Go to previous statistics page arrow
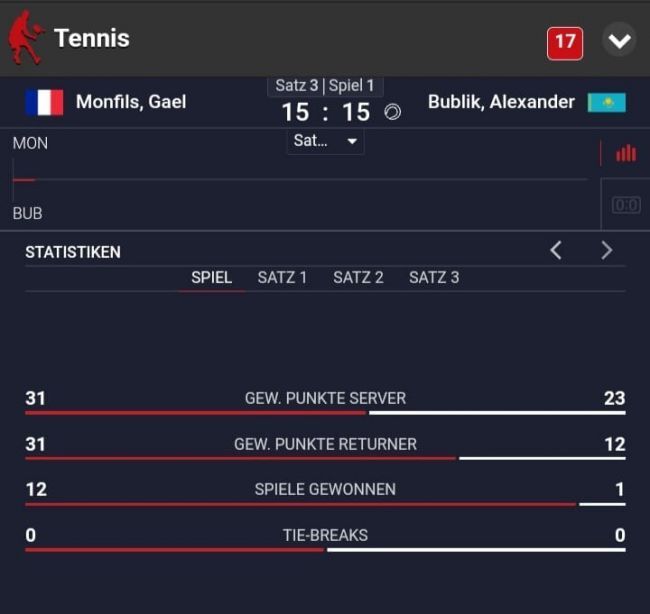Screen dimensions: 650x614 556,251
